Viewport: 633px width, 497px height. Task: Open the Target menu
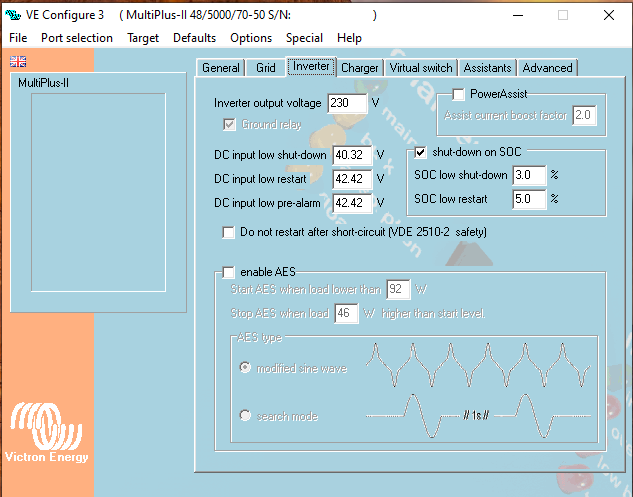coord(143,38)
